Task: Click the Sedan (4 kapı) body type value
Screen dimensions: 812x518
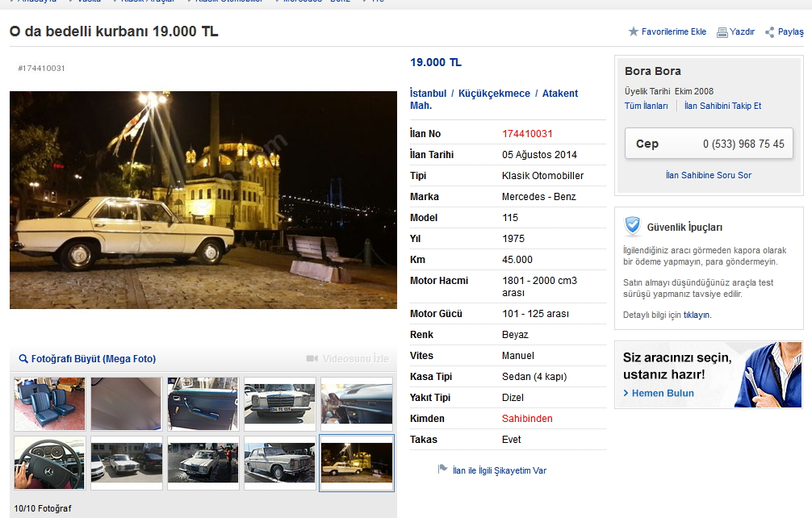Action: (x=534, y=376)
